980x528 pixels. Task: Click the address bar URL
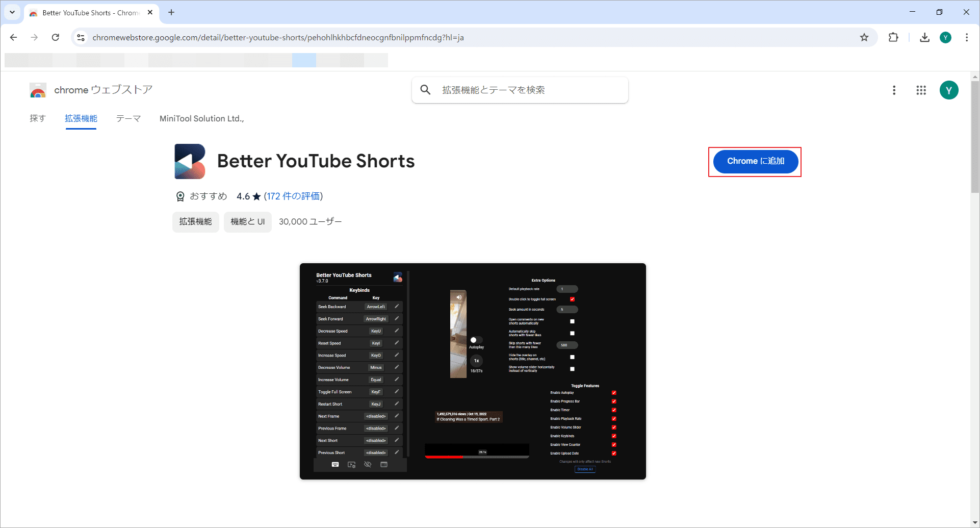click(278, 37)
